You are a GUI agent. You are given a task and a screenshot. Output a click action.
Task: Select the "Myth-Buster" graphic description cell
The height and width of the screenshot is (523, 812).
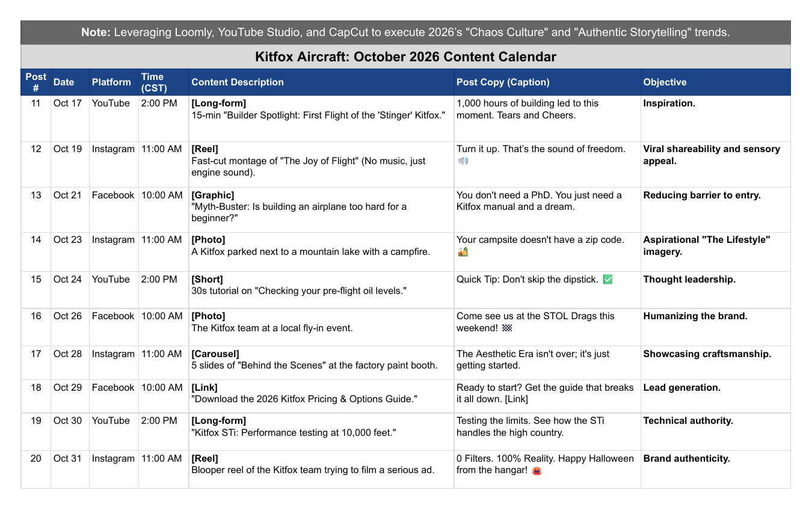pyautogui.click(x=321, y=210)
